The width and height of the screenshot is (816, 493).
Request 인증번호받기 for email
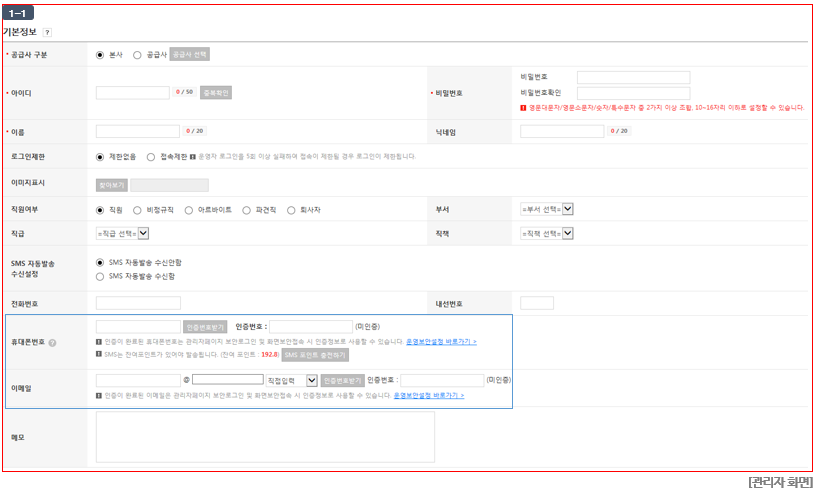pyautogui.click(x=342, y=381)
